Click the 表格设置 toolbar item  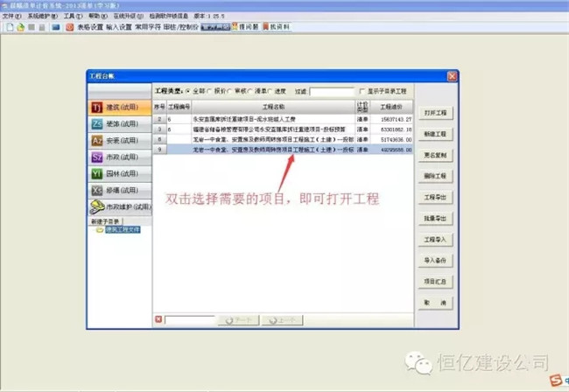click(x=90, y=27)
